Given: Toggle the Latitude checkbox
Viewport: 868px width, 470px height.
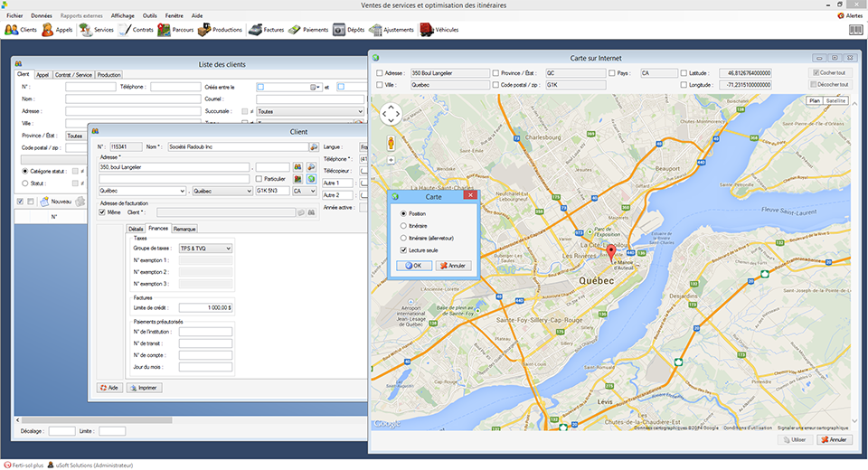Looking at the screenshot, I should (x=684, y=73).
